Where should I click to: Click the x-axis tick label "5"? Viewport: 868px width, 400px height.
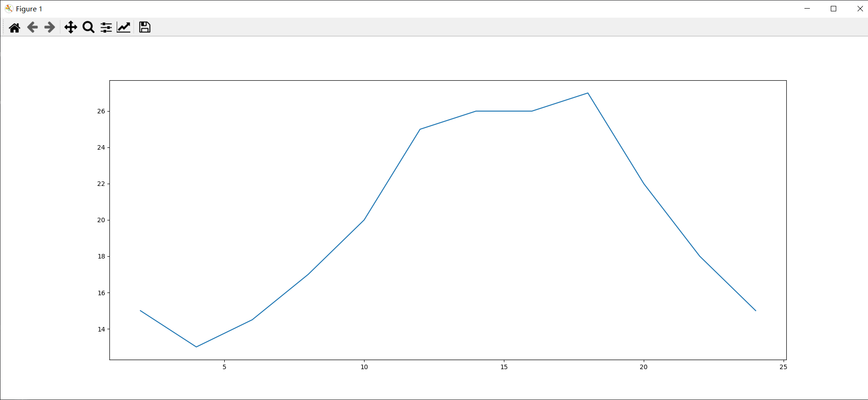click(224, 367)
